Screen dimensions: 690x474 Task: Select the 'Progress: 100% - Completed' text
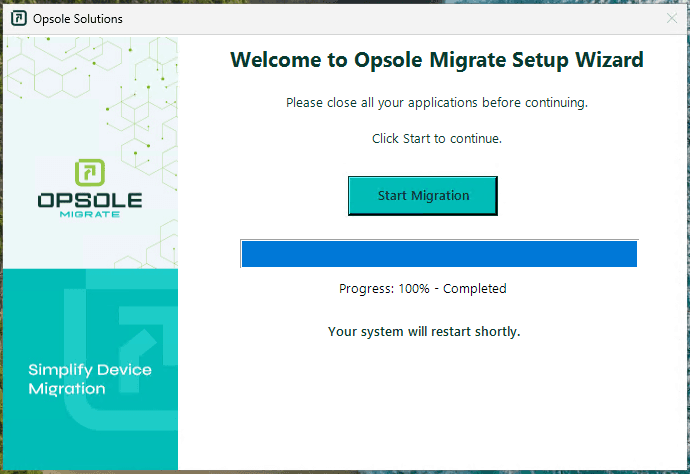tap(422, 289)
